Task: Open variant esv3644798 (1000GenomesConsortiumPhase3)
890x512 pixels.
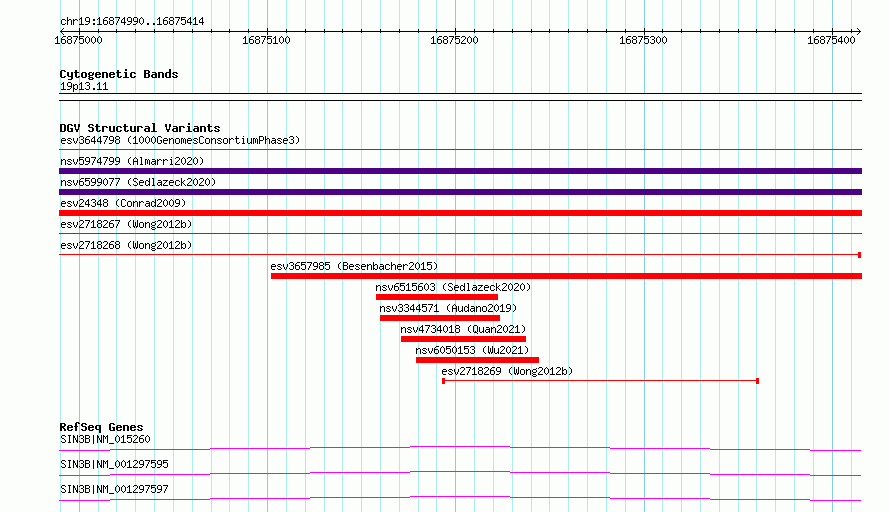Action: (x=180, y=140)
